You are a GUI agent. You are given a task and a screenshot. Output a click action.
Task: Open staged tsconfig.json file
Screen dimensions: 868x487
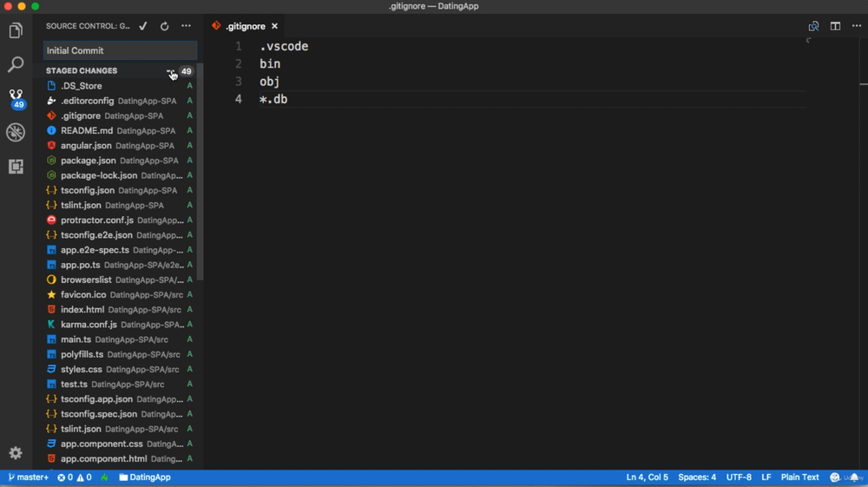pos(120,190)
